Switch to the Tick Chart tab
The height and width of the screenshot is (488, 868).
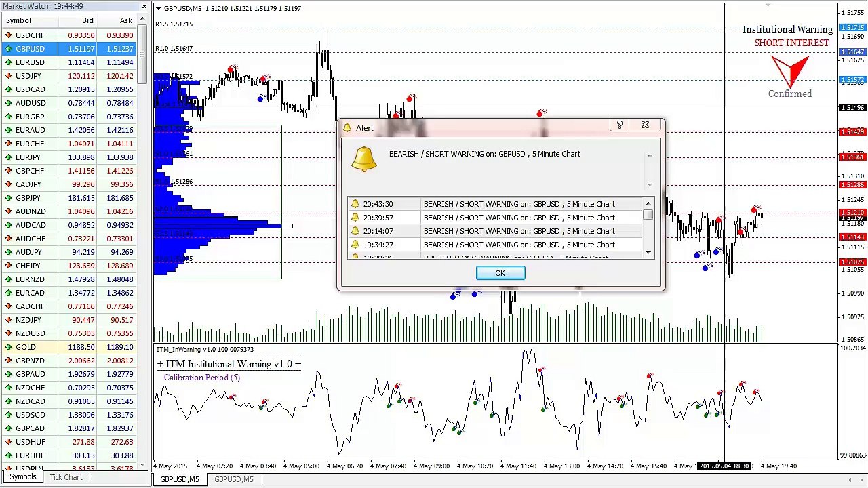coord(66,477)
